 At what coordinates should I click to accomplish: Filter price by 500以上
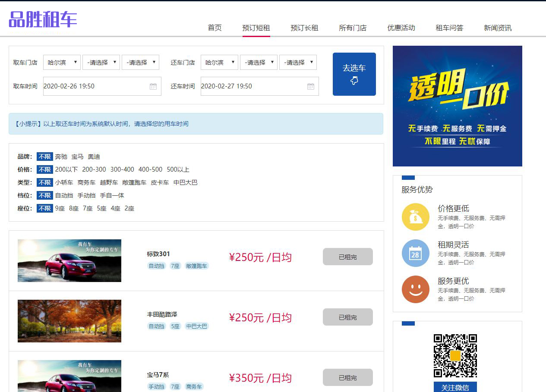tap(178, 169)
